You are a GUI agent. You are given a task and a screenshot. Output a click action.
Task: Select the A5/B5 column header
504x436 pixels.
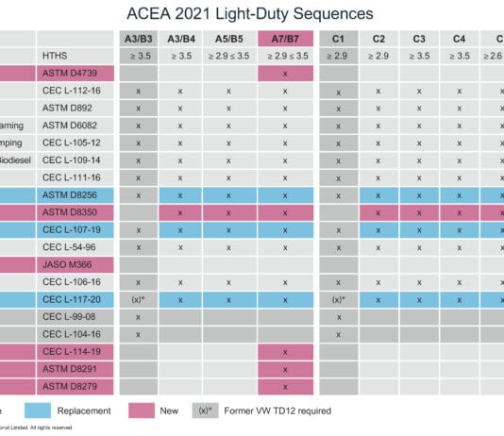(229, 39)
